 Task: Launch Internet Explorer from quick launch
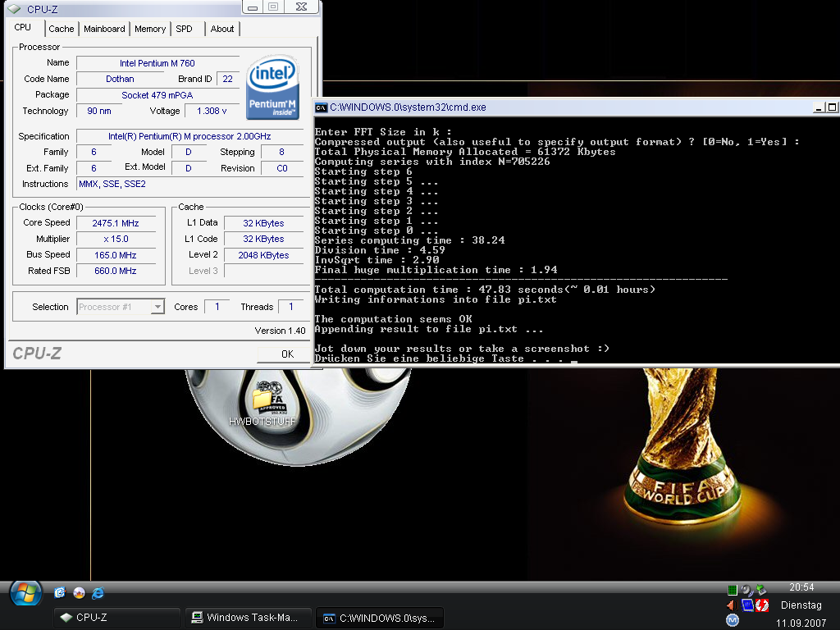pyautogui.click(x=98, y=593)
